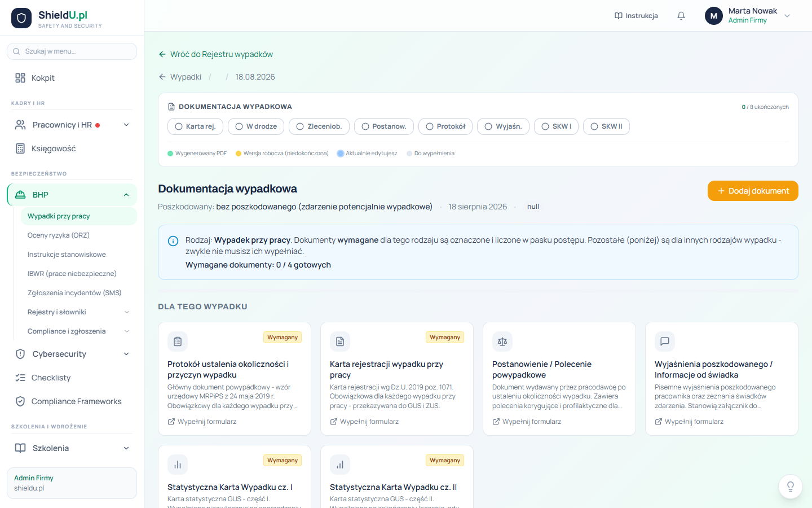812x508 pixels.
Task: Click the clipboard icon on the Protokół ustalenia card
Action: coord(178,341)
